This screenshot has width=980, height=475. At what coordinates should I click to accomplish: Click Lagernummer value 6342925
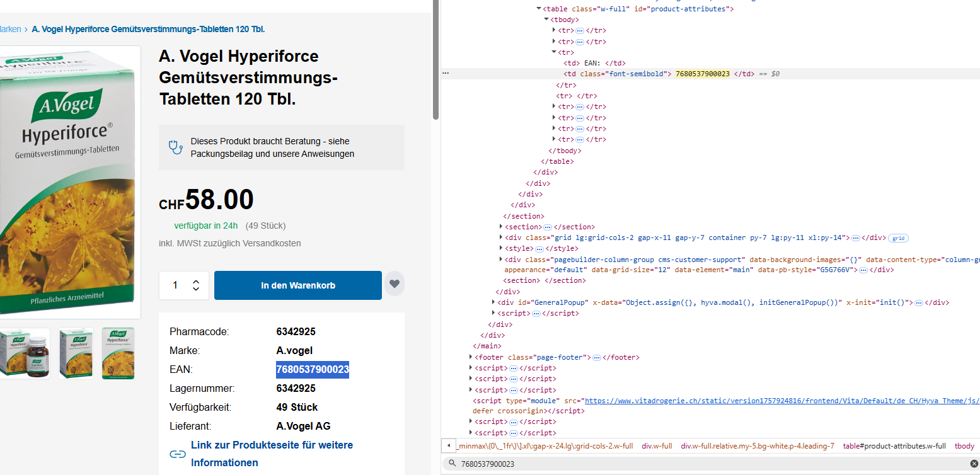point(296,388)
